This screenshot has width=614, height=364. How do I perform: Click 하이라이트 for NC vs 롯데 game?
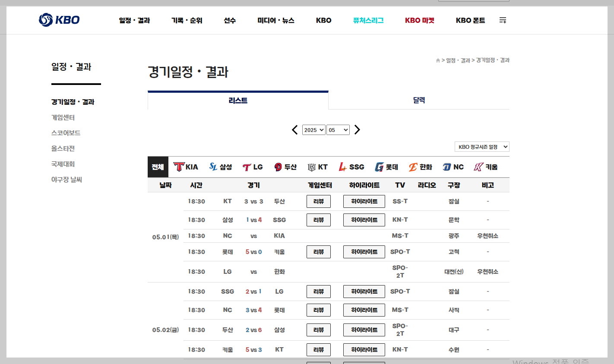tap(364, 310)
